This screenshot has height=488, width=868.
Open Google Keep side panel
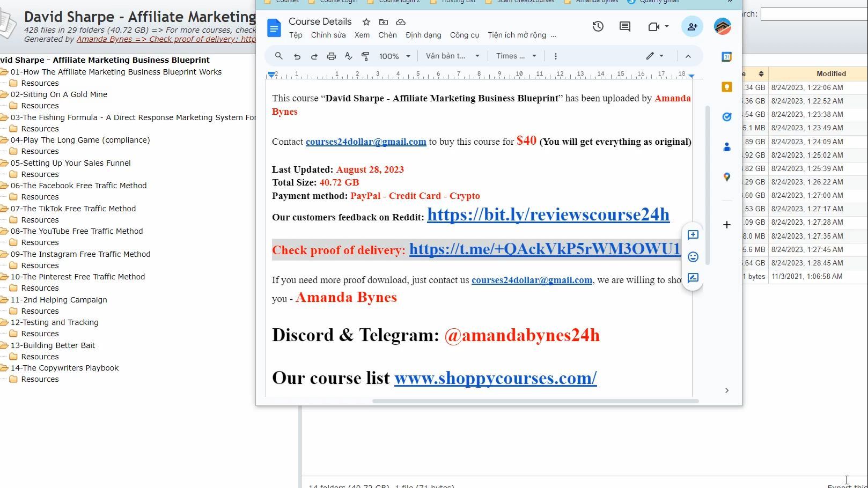727,87
